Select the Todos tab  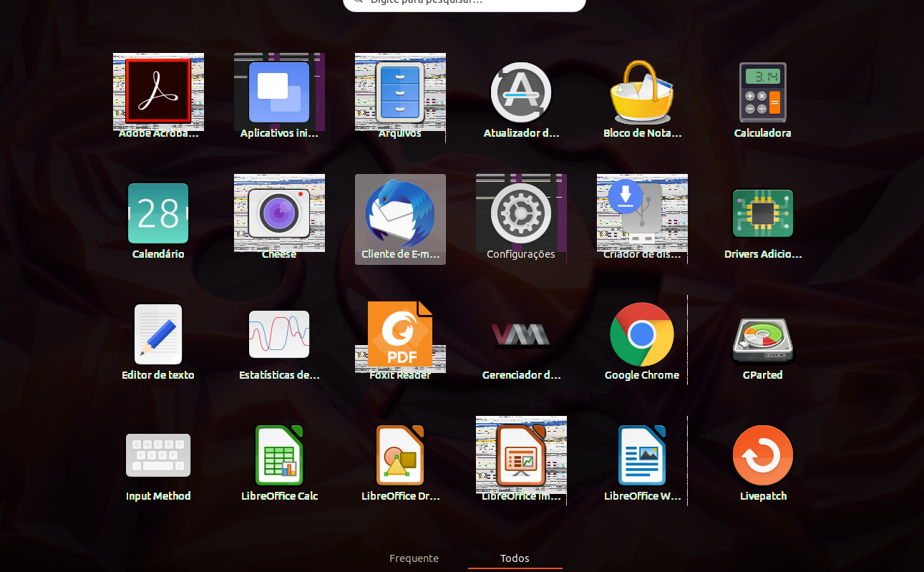pyautogui.click(x=515, y=558)
